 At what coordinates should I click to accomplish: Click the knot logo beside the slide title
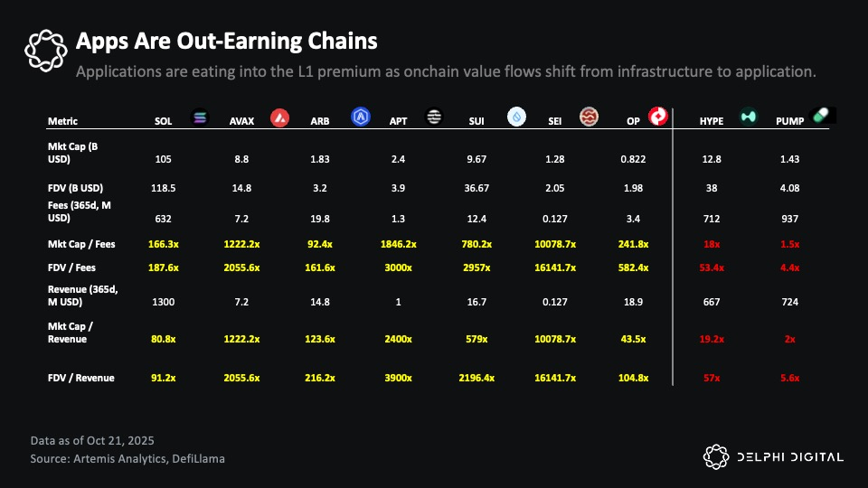(45, 51)
